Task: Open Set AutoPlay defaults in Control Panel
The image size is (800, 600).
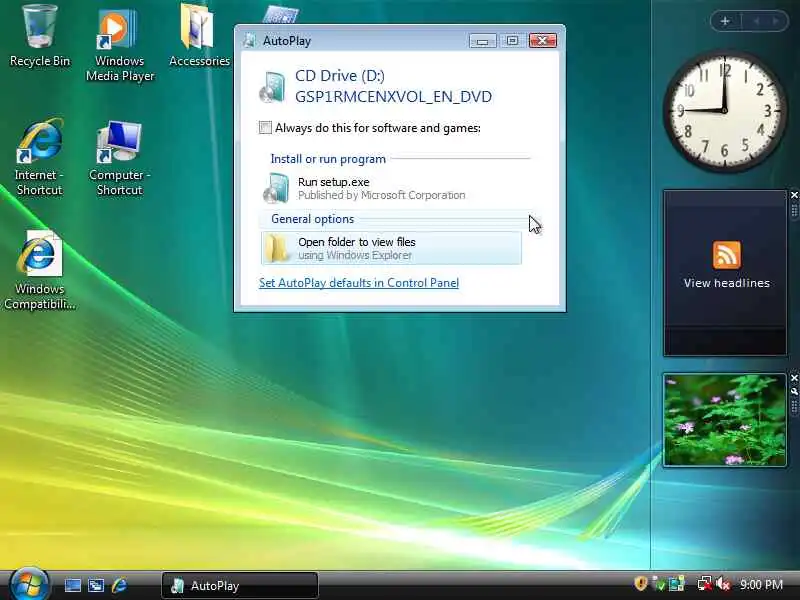Action: click(x=359, y=283)
